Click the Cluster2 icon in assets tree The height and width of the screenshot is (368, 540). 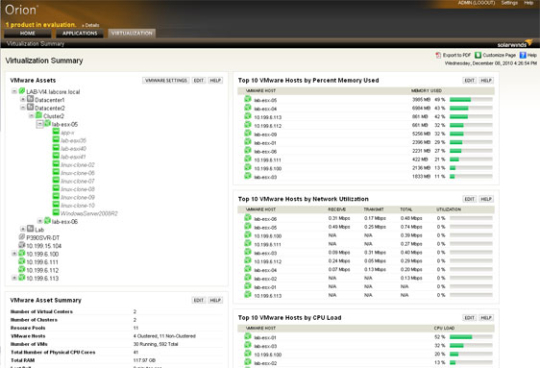(39, 115)
